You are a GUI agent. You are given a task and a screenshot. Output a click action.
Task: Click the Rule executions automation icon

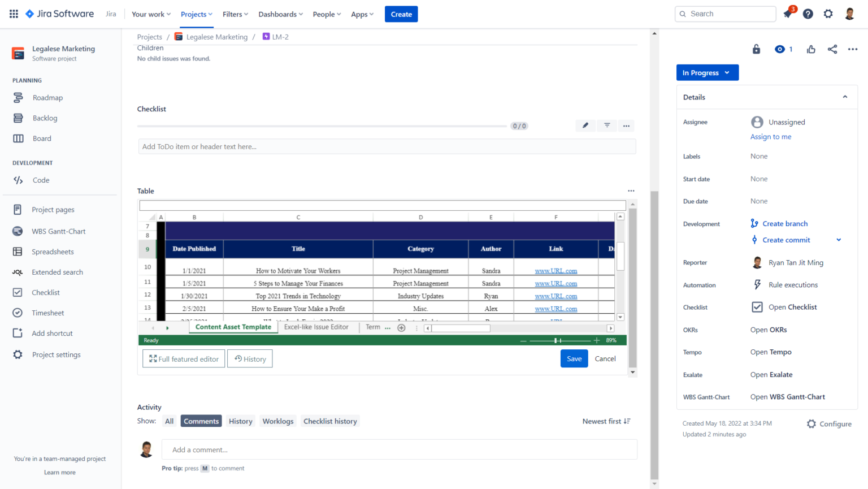tap(758, 284)
